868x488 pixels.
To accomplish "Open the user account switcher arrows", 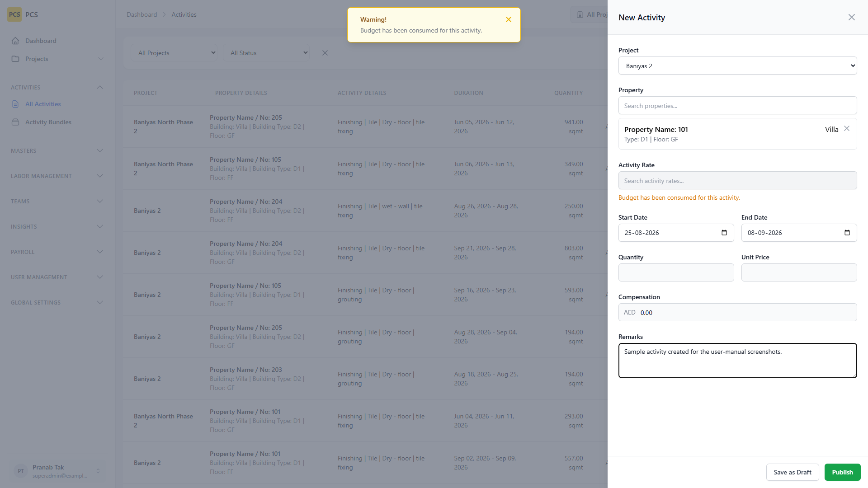I will click(98, 471).
